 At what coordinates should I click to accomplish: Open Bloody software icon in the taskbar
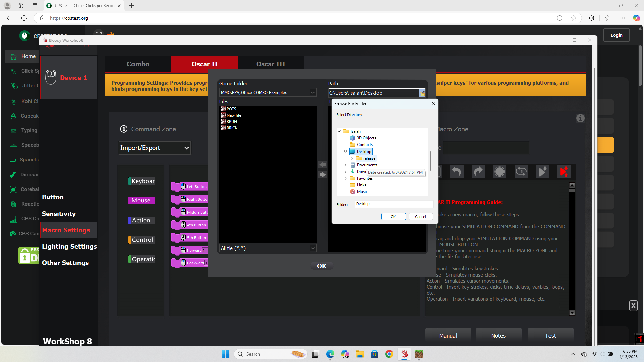point(405,354)
